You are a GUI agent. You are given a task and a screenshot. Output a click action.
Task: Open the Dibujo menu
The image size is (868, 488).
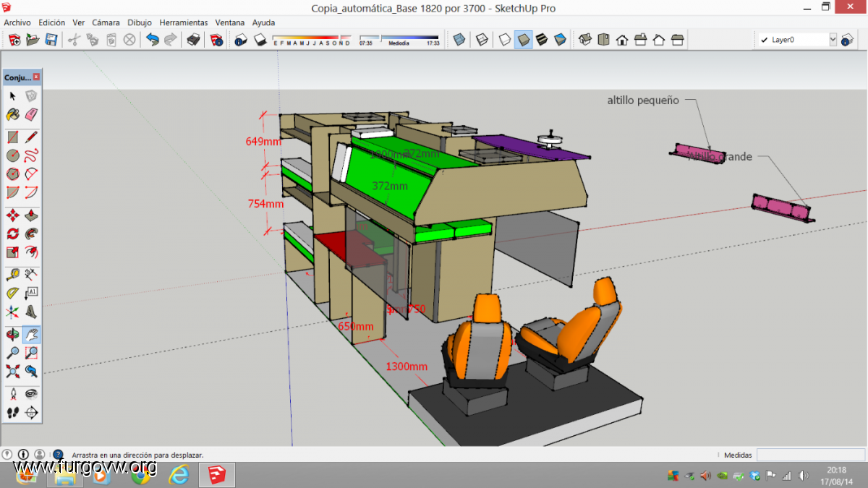coord(140,22)
